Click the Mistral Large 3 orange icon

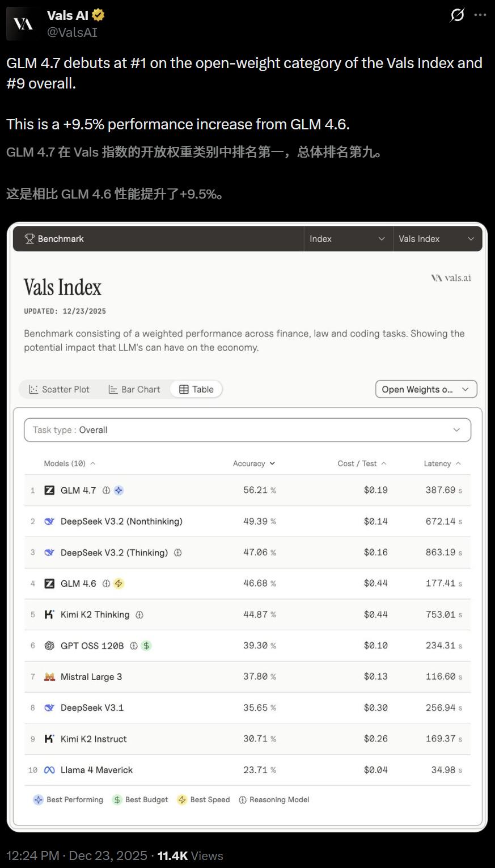pos(50,676)
